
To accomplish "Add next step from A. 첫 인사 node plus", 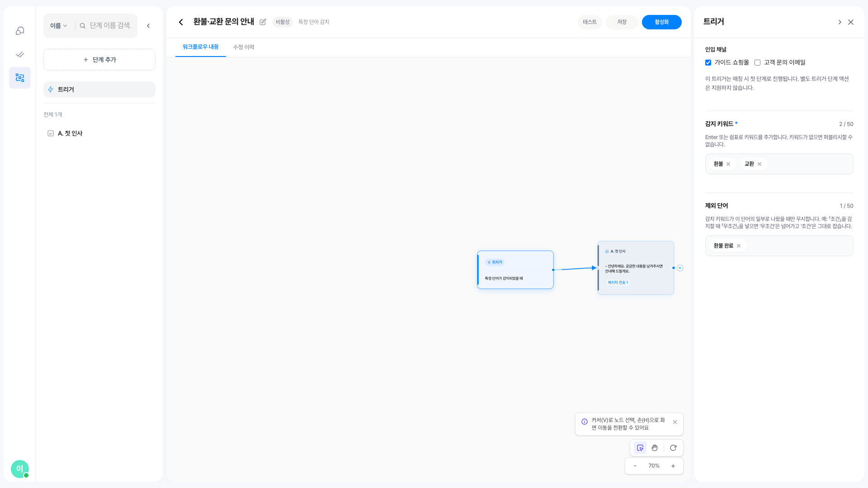I will click(680, 268).
